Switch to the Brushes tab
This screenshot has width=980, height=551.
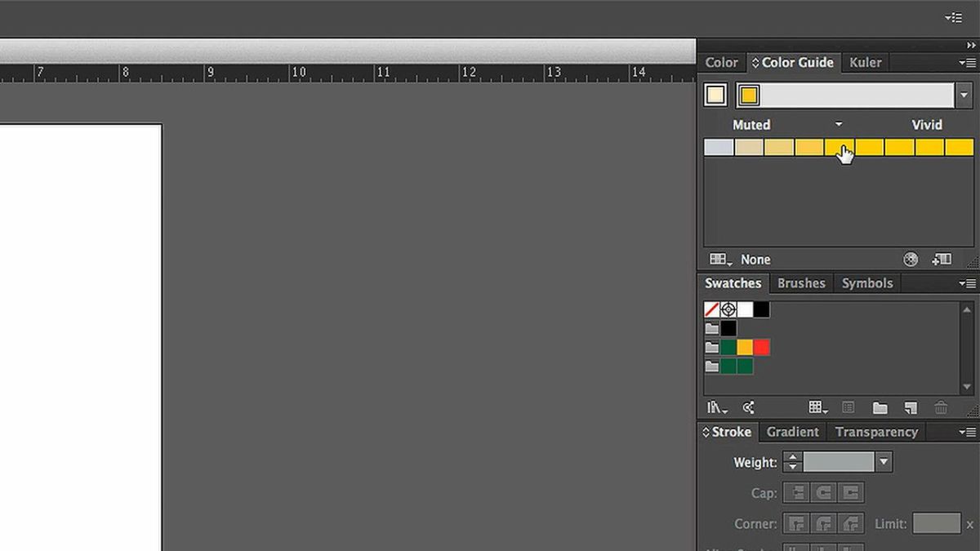point(801,283)
